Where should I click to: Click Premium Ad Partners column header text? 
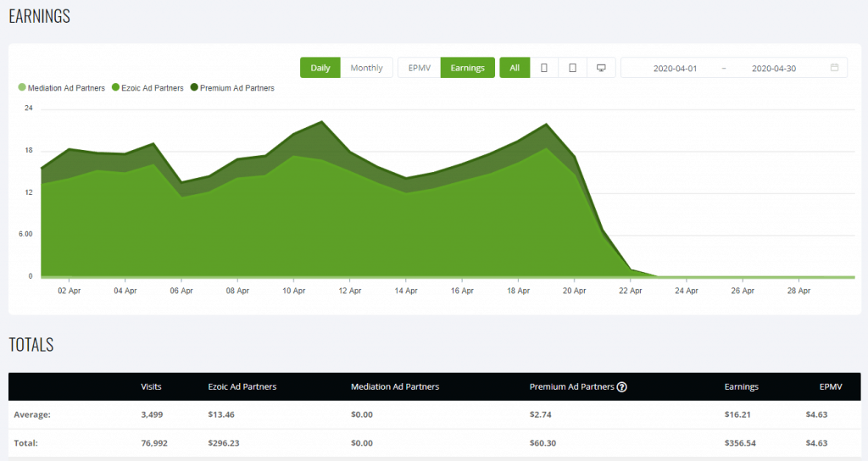tap(571, 386)
